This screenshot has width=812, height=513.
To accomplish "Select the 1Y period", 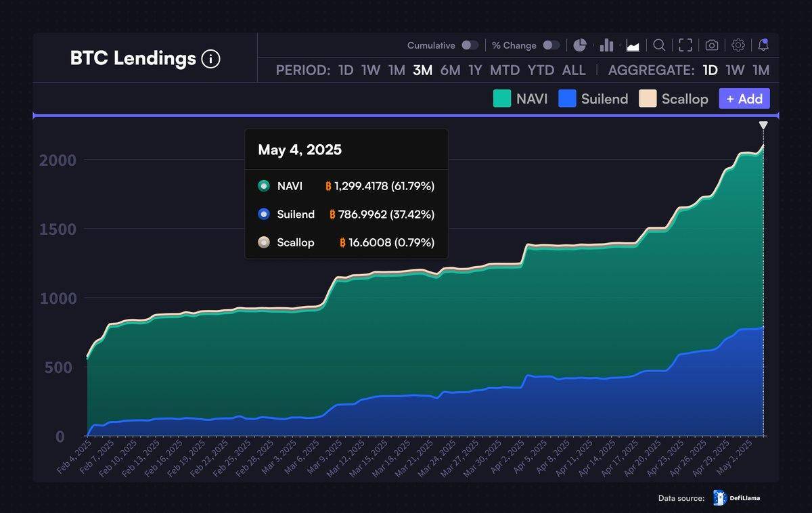I will click(475, 70).
